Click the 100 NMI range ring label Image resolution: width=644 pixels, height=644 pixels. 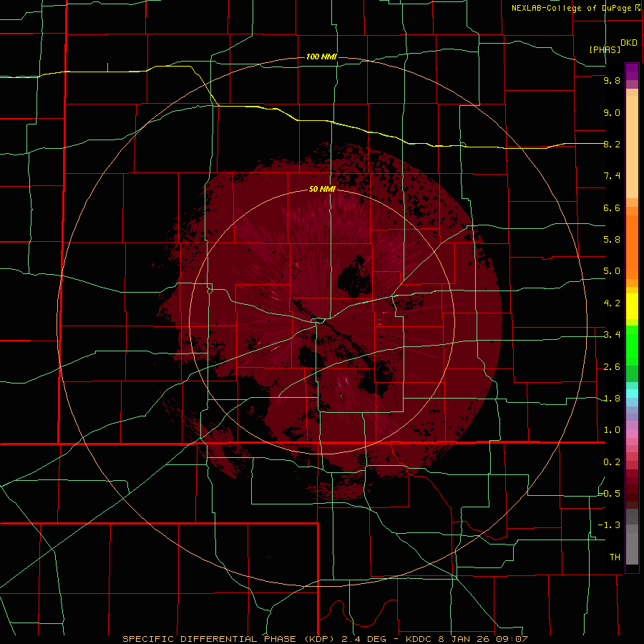click(x=321, y=57)
